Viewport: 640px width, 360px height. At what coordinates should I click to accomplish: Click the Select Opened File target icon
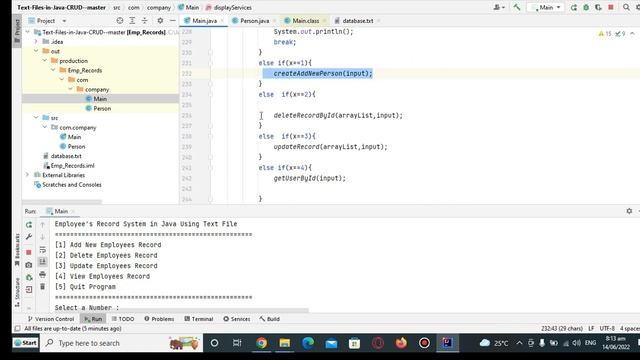pos(120,20)
